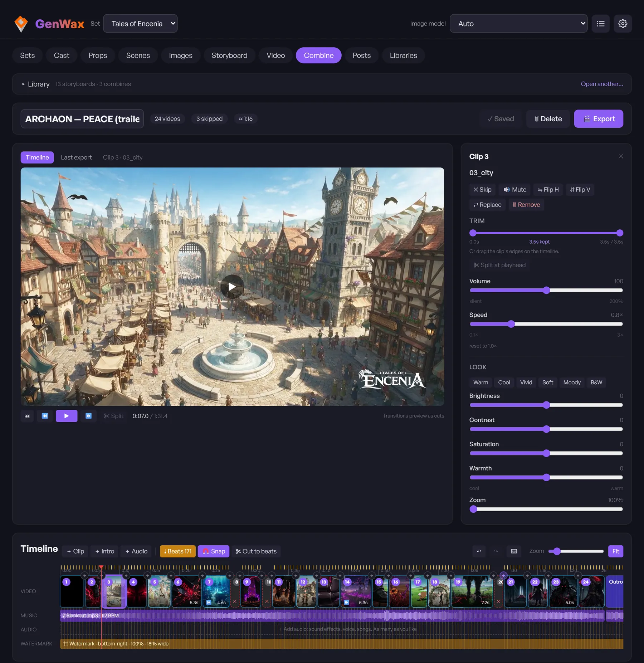Step forward one frame in the player
This screenshot has height=663, width=644.
pos(88,416)
